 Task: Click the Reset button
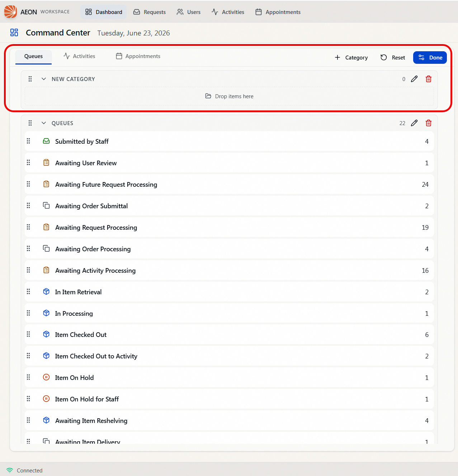click(393, 57)
